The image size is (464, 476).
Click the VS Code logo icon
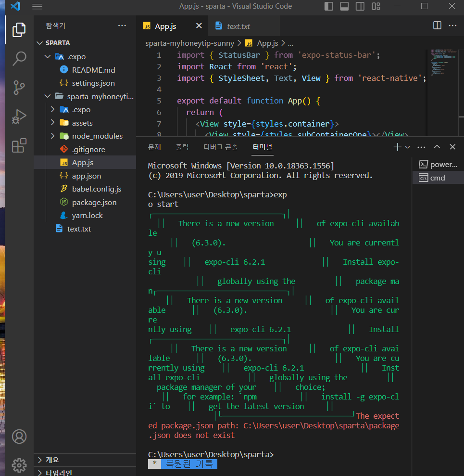15,6
